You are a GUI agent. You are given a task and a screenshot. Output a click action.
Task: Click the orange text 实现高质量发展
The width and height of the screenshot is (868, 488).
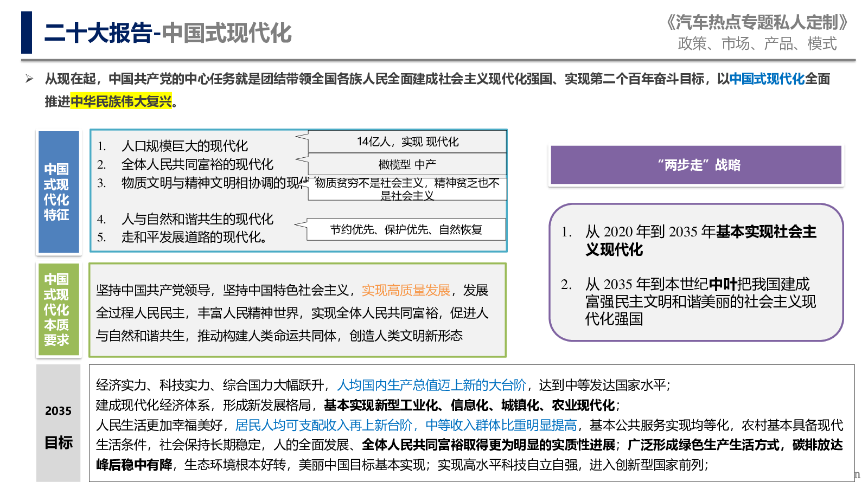406,291
